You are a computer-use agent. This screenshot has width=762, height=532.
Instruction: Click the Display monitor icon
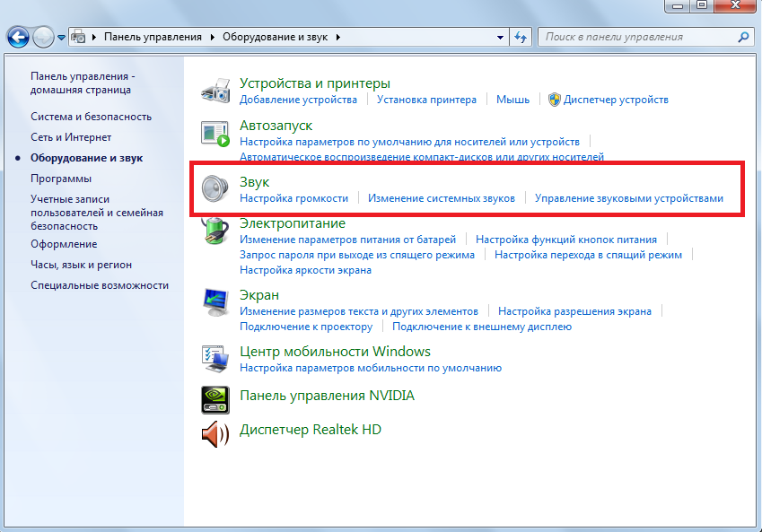coord(215,302)
